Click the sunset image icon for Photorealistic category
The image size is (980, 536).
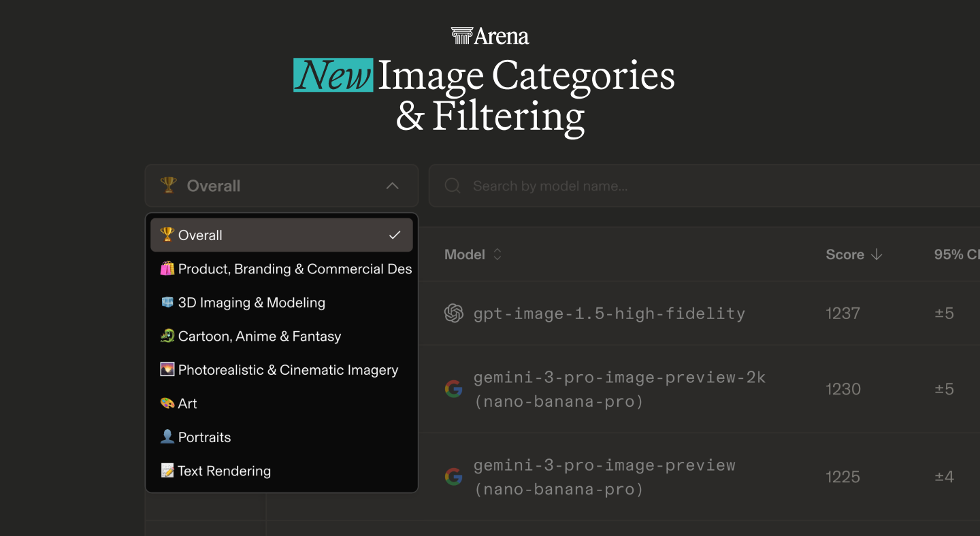(167, 369)
